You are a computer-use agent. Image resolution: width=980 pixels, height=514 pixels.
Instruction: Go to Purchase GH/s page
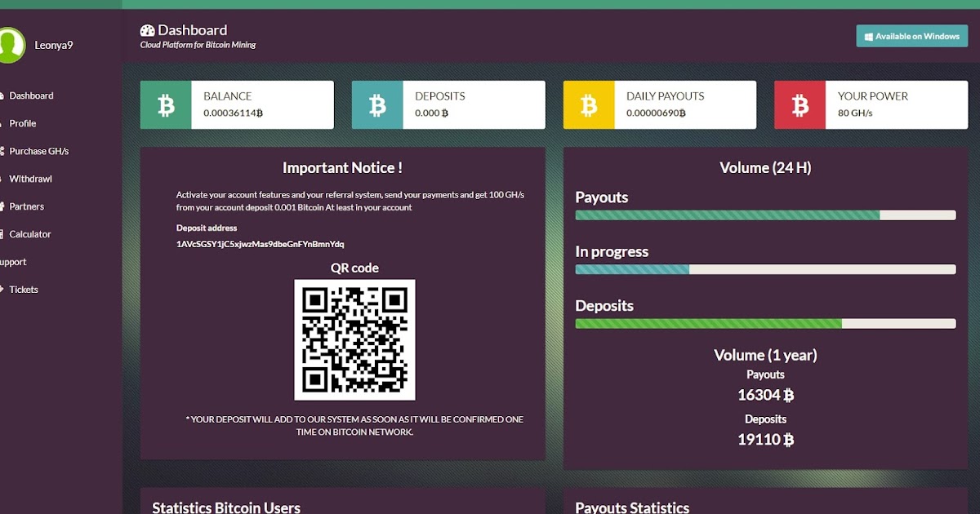[38, 151]
